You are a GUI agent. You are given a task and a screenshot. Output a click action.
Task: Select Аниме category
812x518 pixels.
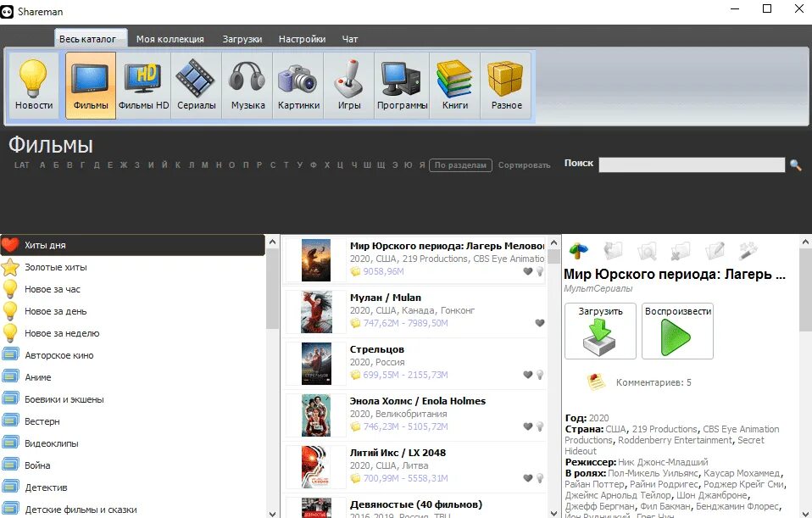(132, 377)
